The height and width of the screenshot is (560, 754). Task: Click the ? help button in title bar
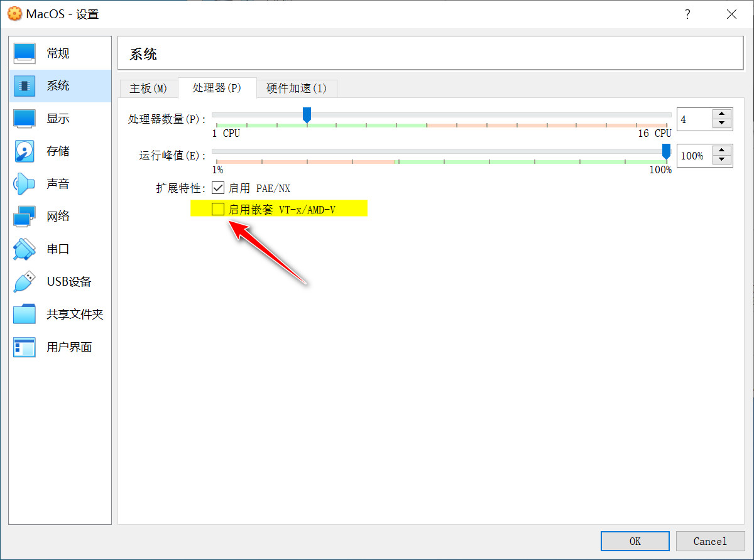(688, 14)
